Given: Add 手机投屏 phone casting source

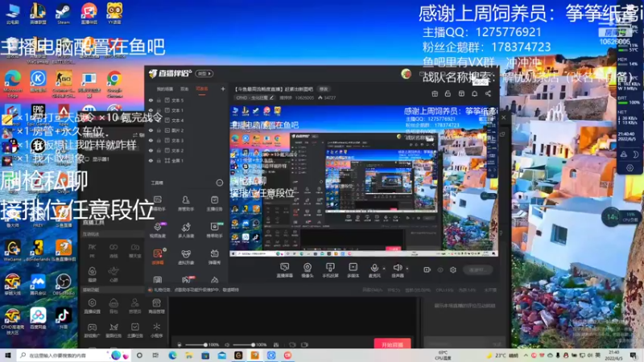Looking at the screenshot, I should click(x=330, y=270).
